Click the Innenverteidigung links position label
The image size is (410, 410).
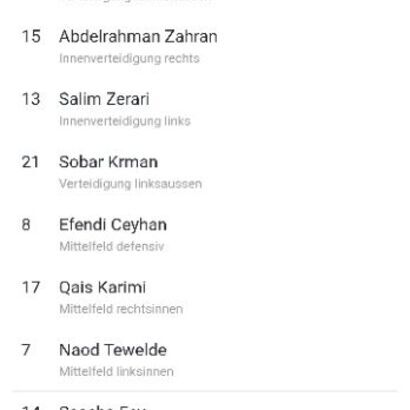coord(125,121)
